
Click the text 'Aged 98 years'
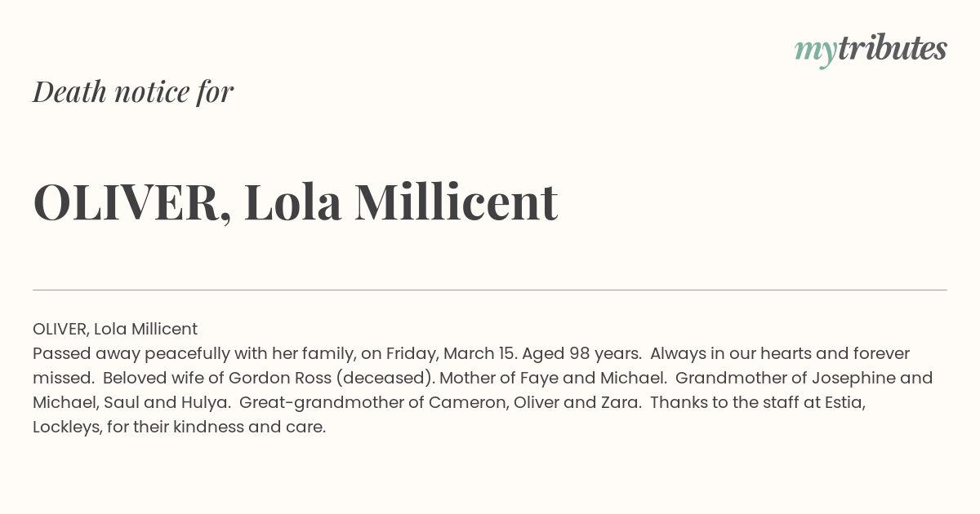(581, 353)
